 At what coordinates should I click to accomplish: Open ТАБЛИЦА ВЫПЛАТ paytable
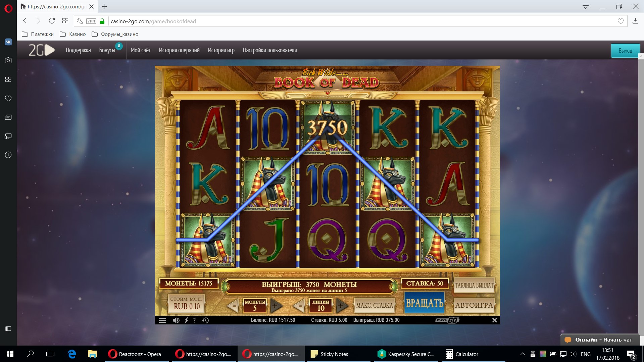(474, 285)
